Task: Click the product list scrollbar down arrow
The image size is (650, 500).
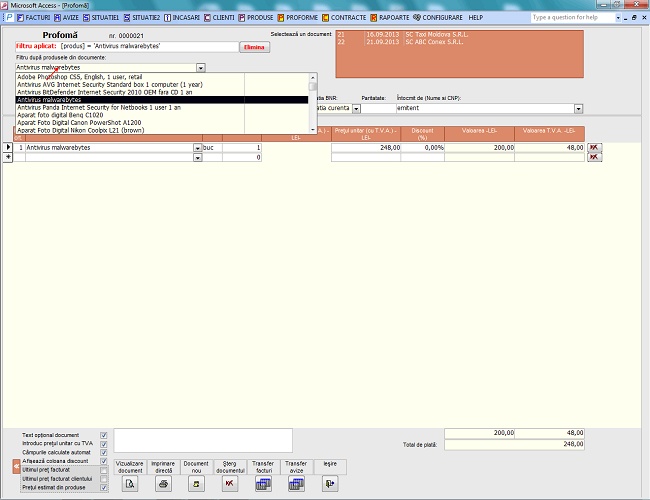Action: click(313, 130)
